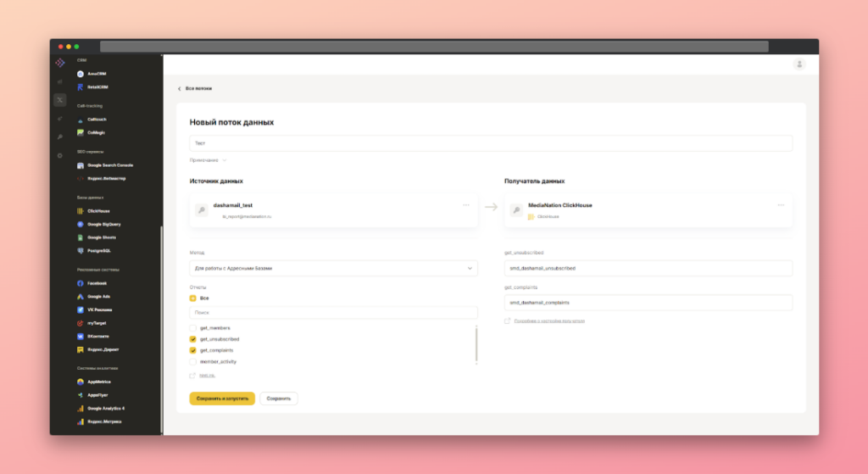Open Яндекс.Директ connector
Image resolution: width=868 pixels, height=474 pixels.
(98, 349)
